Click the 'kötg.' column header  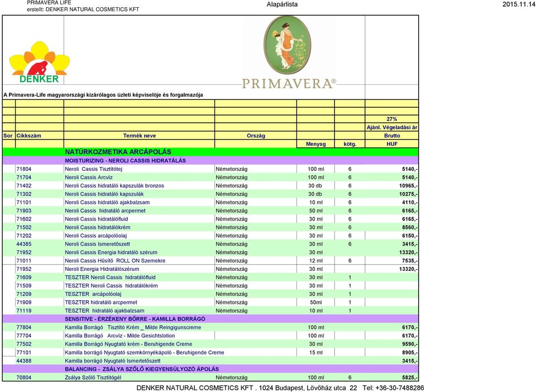(x=350, y=144)
